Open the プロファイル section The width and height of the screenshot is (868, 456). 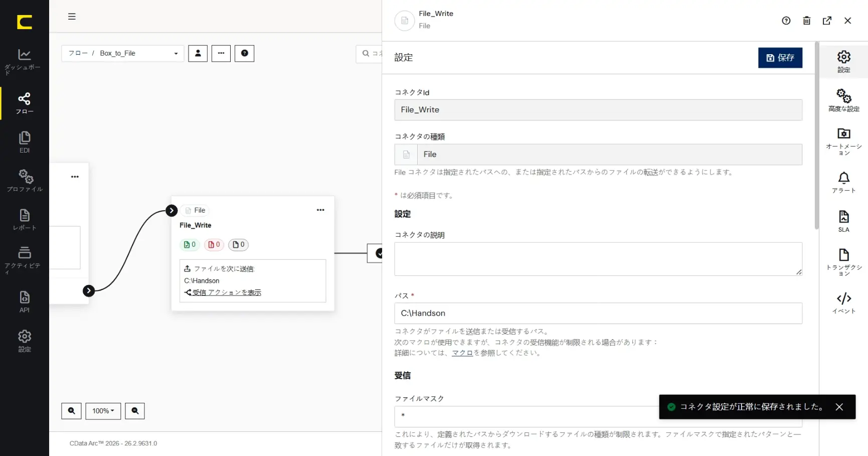(24, 181)
